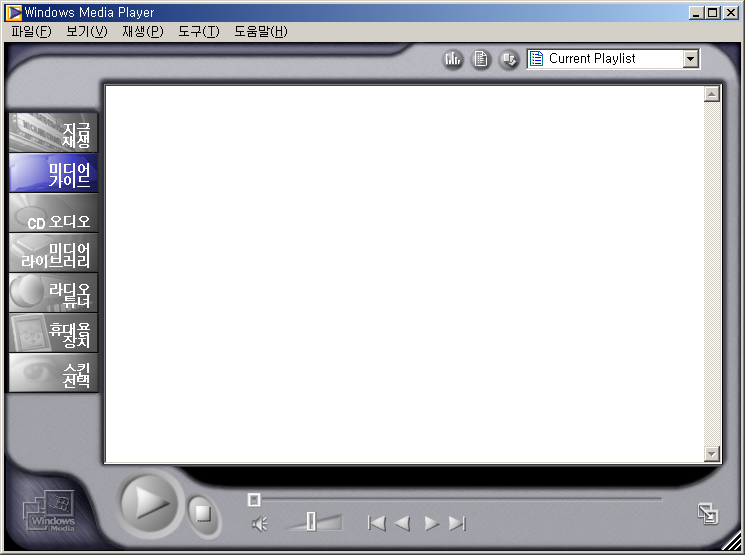Open the 파일(F) menu
This screenshot has width=745, height=555.
pos(31,32)
